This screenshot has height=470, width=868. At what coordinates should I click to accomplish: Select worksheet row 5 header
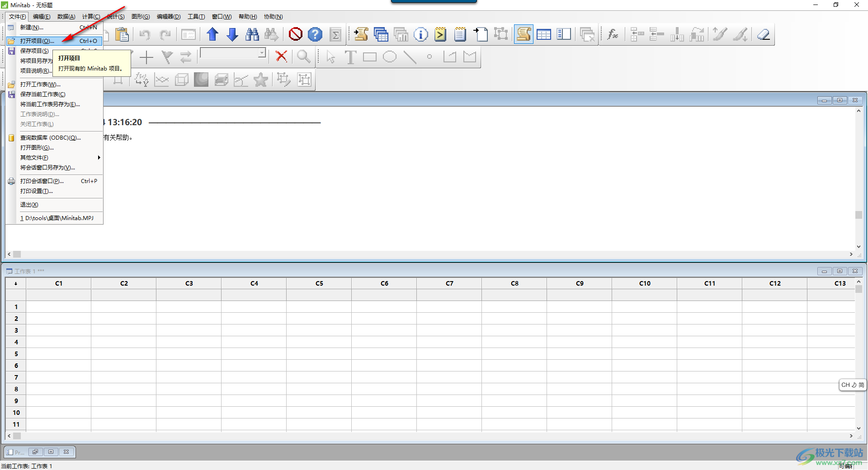point(16,354)
